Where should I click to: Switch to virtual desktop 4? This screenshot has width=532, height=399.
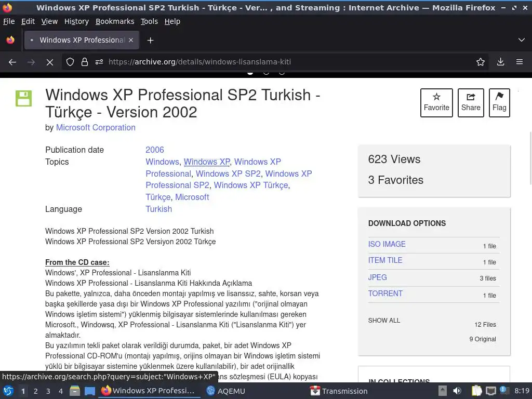[61, 391]
